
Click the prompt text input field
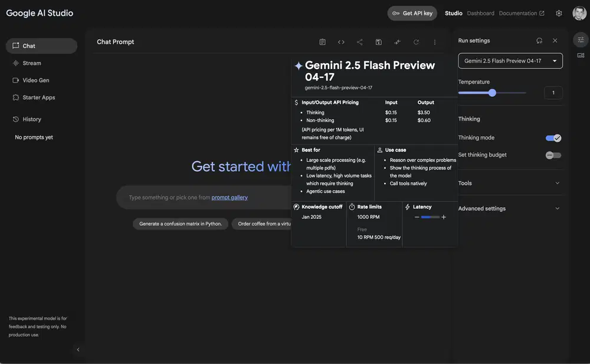click(204, 197)
